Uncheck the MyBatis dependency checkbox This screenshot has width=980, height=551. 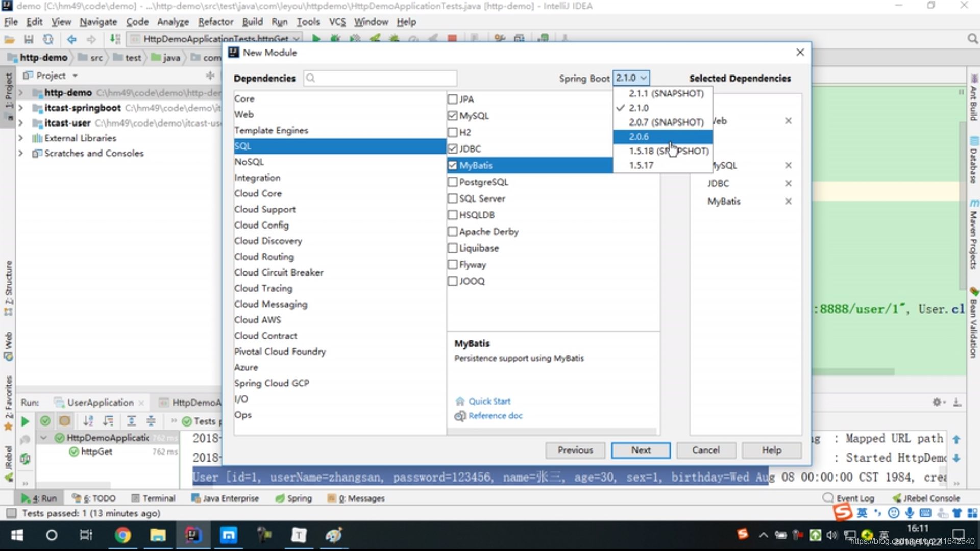452,165
